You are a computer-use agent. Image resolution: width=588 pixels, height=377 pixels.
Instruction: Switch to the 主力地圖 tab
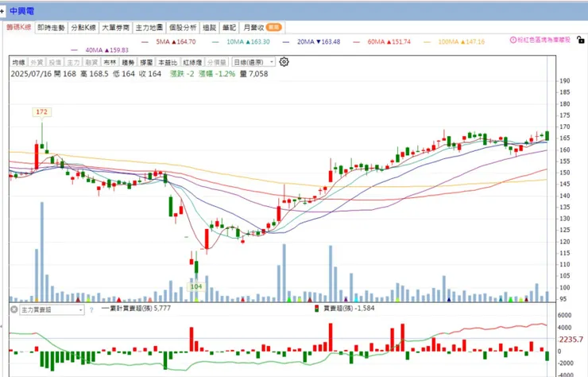[149, 27]
